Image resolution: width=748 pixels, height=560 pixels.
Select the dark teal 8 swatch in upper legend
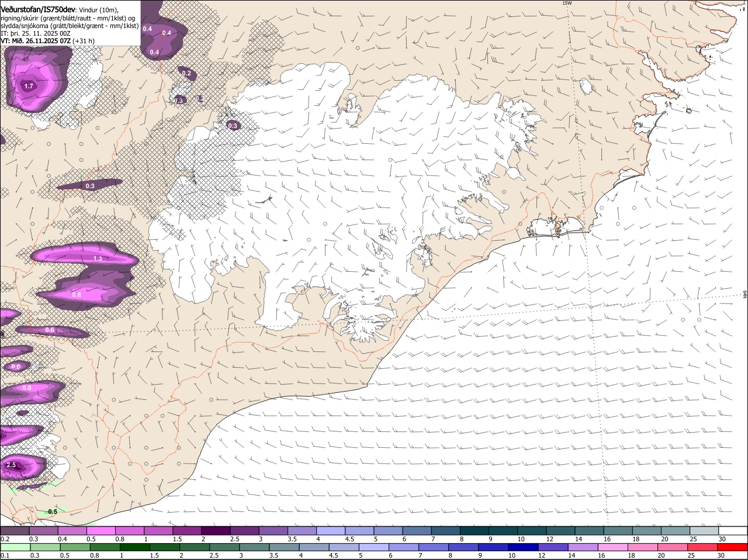[475, 530]
